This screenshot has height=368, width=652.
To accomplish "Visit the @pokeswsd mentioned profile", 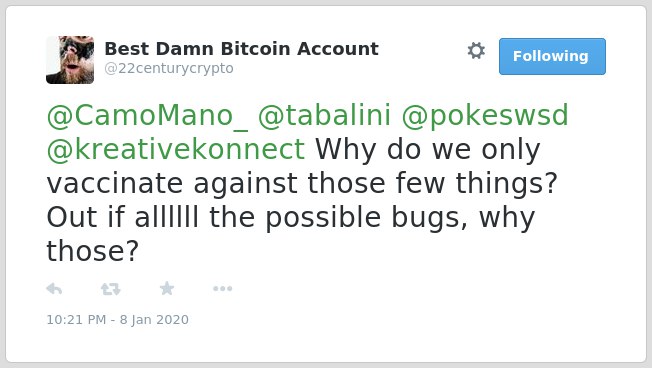I will click(485, 116).
